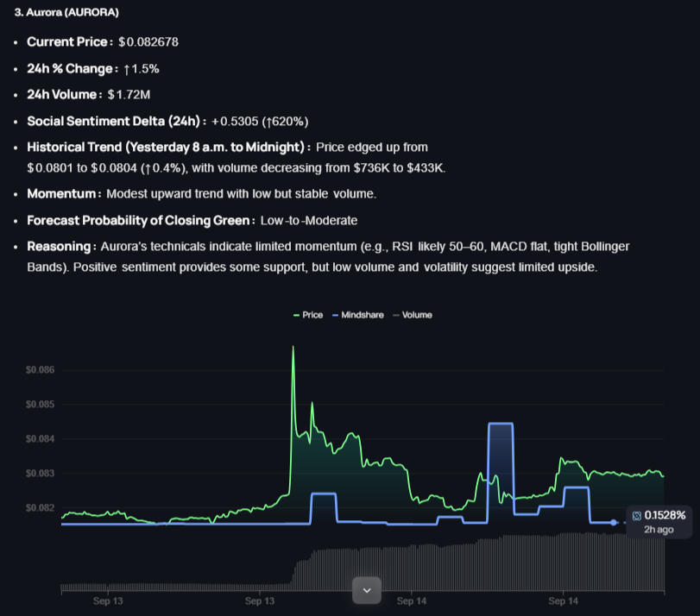This screenshot has width=700, height=616.
Task: Click the $0.083 y-axis label
Action: [41, 474]
